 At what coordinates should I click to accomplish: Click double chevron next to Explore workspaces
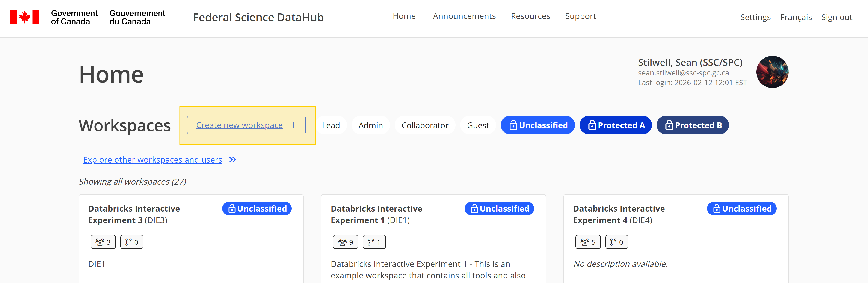(232, 160)
